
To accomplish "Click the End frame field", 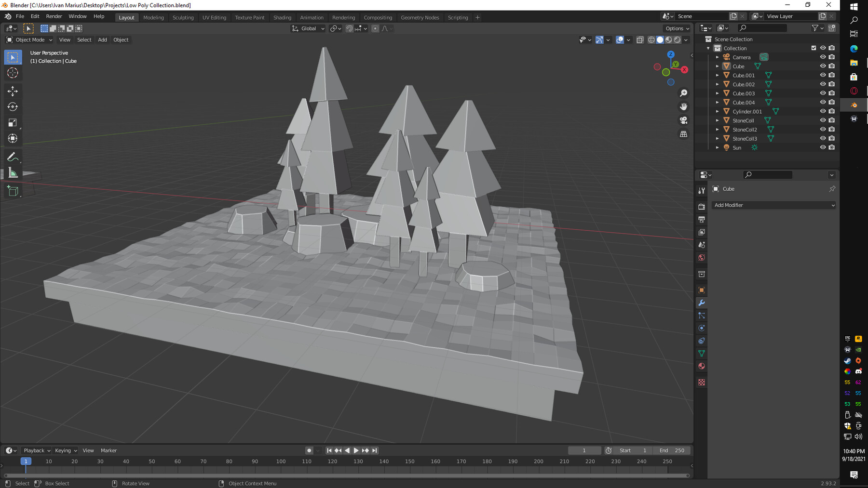I will [672, 450].
